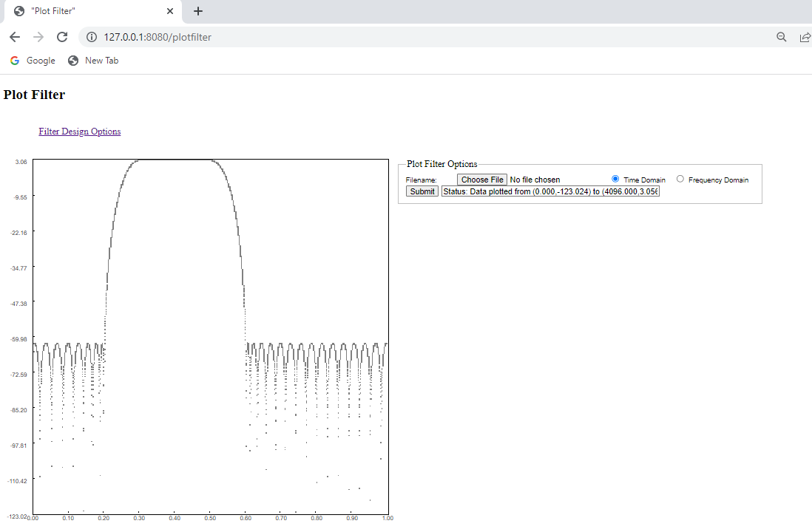
Task: Select the Time Domain radio button
Action: coord(615,178)
